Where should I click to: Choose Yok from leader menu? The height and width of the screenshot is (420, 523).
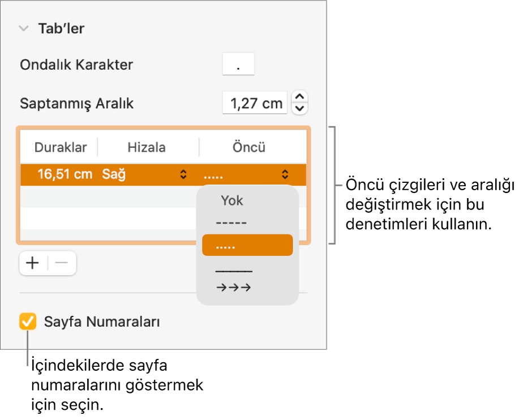pyautogui.click(x=232, y=200)
